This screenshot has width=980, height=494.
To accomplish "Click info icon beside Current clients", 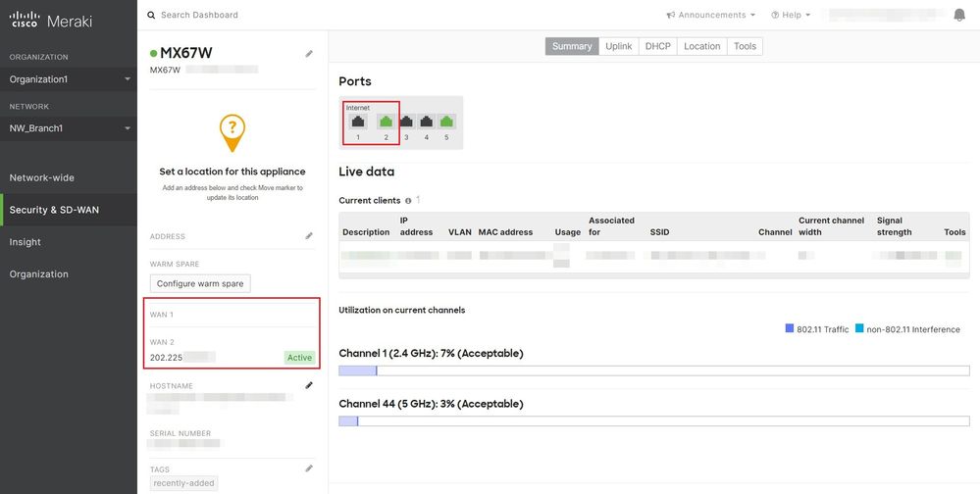I will point(408,201).
